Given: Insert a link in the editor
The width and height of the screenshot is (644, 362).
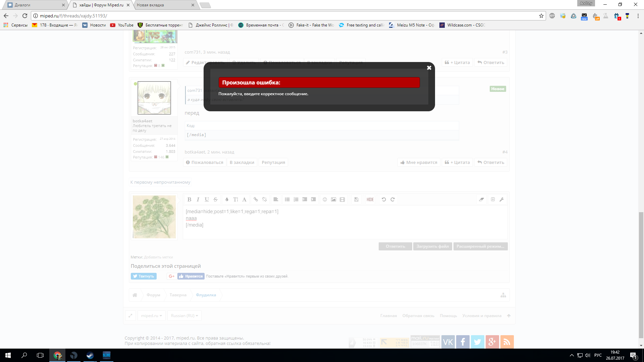Looking at the screenshot, I should pyautogui.click(x=256, y=199).
